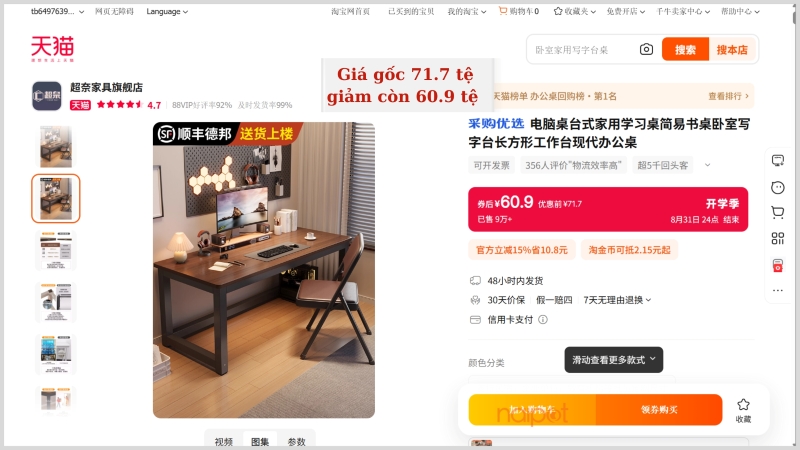
Task: Open the three-dot more options icon
Action: [x=778, y=290]
